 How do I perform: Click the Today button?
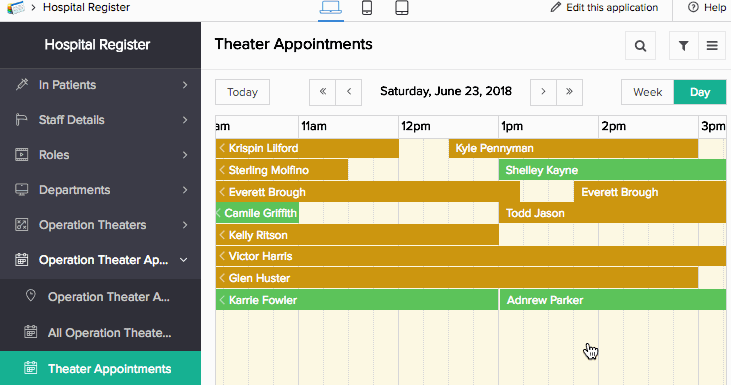(x=242, y=92)
